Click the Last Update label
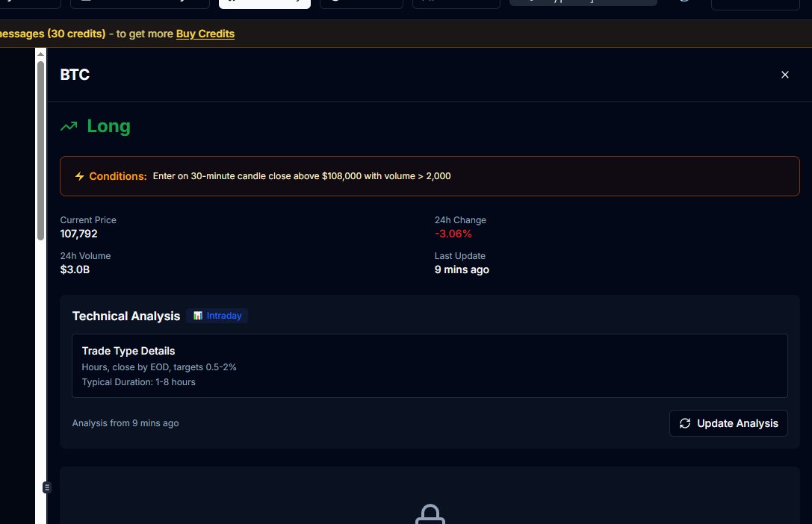The height and width of the screenshot is (524, 812). point(460,255)
